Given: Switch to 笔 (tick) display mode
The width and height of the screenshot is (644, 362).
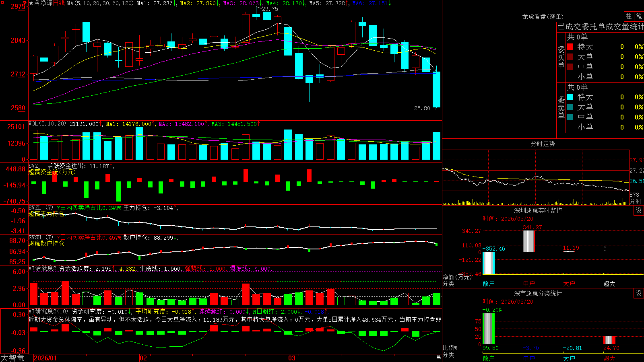Looking at the screenshot, I should (x=639, y=16).
